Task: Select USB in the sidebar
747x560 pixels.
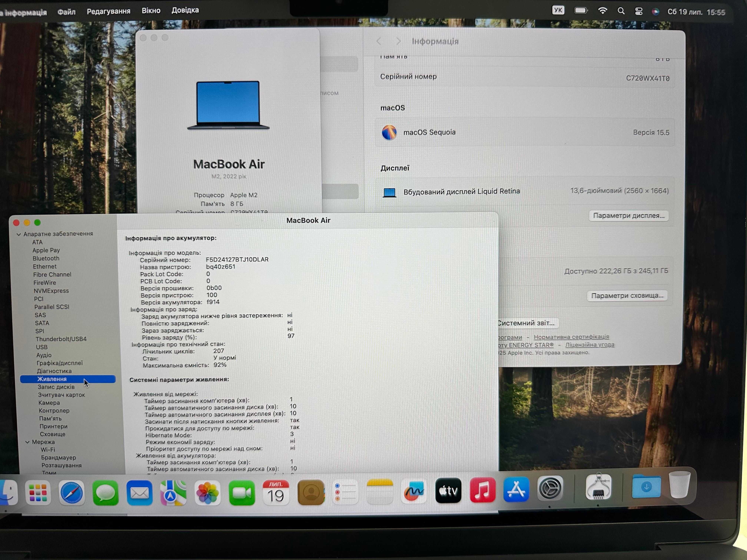Action: 42,347
